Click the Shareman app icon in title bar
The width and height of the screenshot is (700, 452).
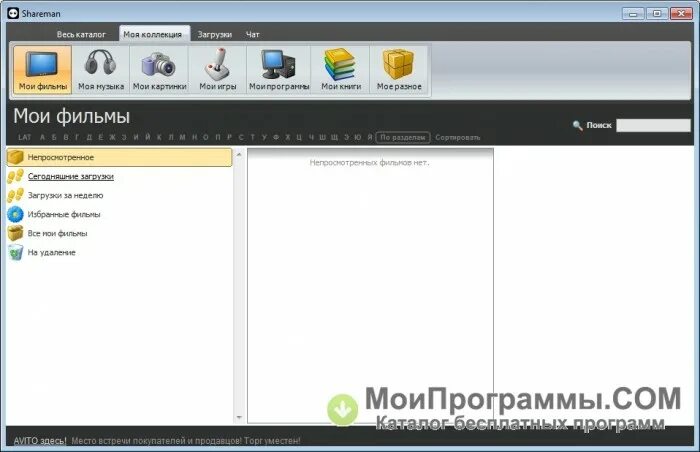click(13, 13)
